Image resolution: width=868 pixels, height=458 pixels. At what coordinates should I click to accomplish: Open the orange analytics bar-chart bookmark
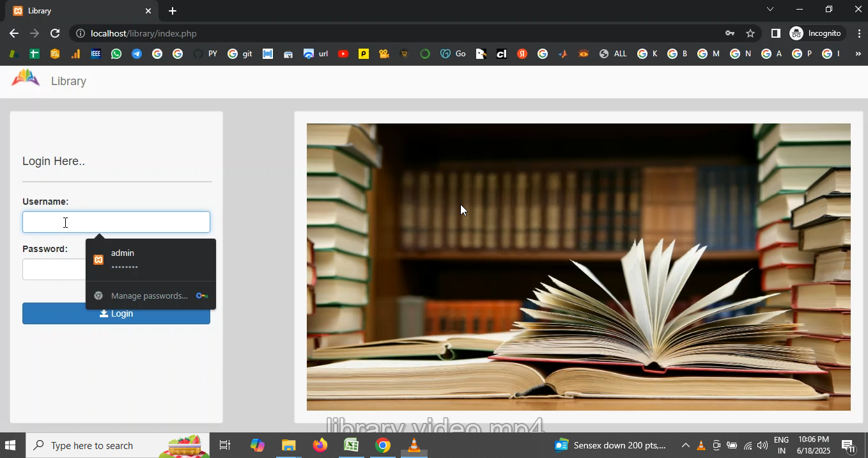click(x=75, y=54)
